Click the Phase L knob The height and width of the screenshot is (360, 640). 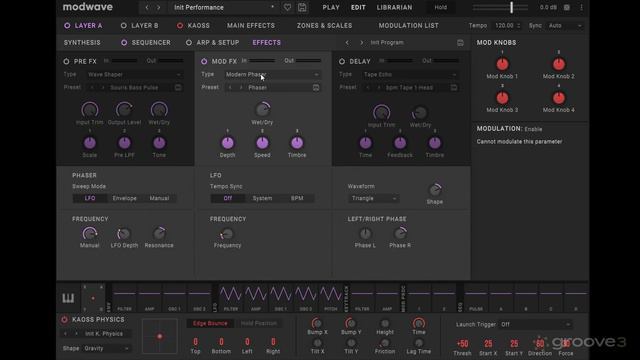click(x=365, y=233)
